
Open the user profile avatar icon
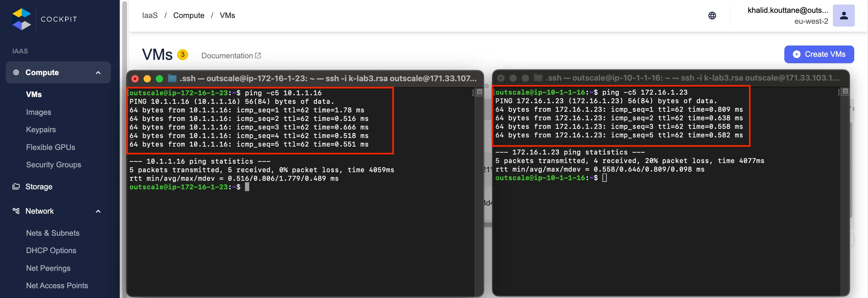(843, 16)
